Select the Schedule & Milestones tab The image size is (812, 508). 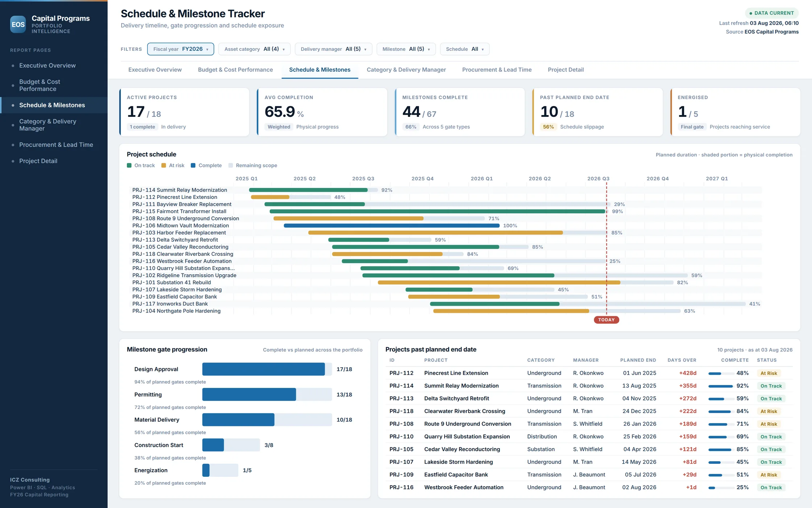tap(320, 70)
